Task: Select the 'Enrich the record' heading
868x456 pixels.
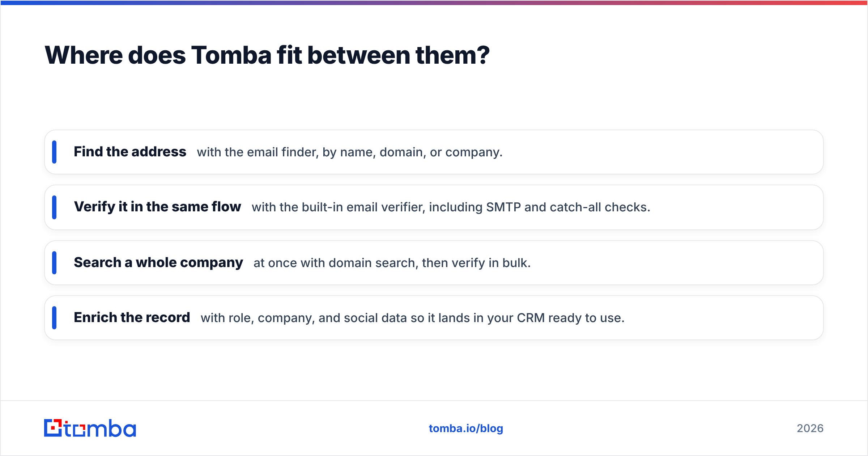Action: [132, 317]
